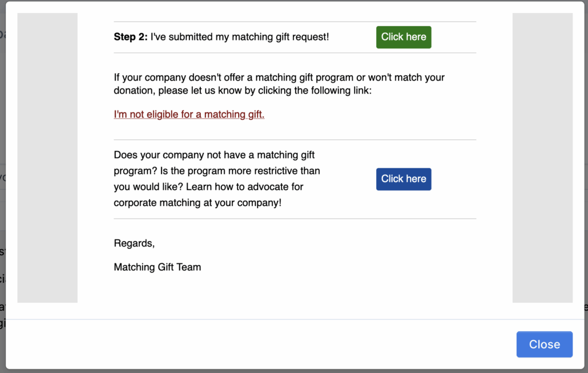The width and height of the screenshot is (588, 373).
Task: Open the "I'm not eligible for a matching gift" link
Action: coord(189,115)
